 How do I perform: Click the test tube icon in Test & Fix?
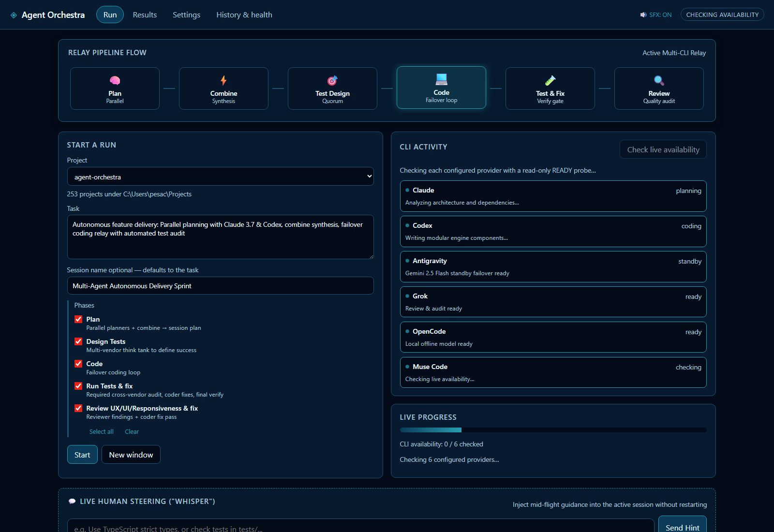[x=550, y=80]
